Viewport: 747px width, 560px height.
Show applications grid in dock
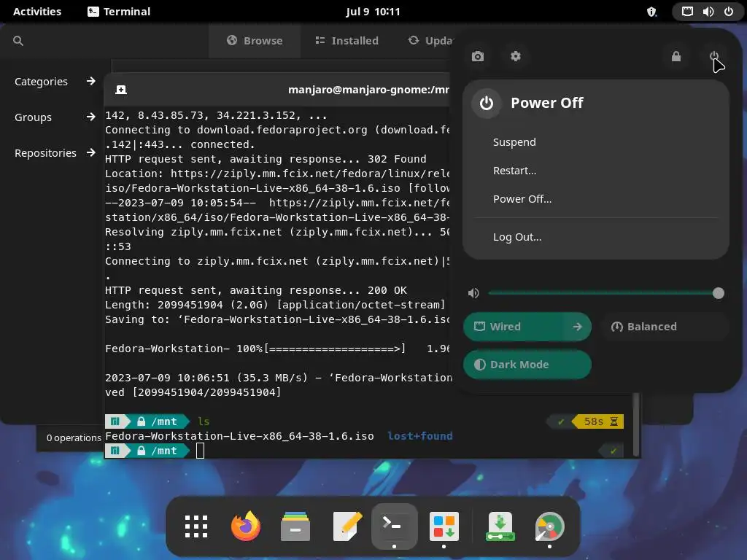point(196,526)
